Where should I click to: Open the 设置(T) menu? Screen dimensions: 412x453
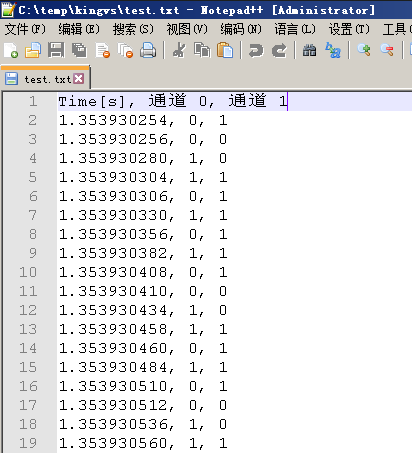(x=349, y=29)
